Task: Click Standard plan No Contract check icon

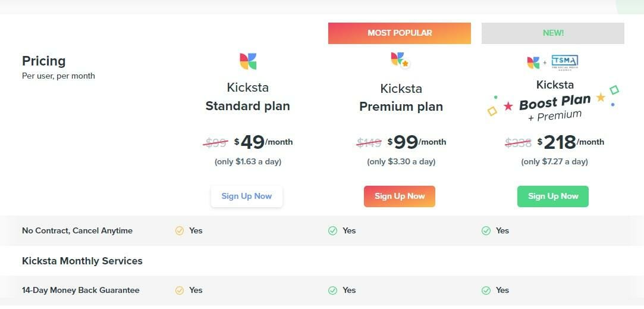Action: 180,231
